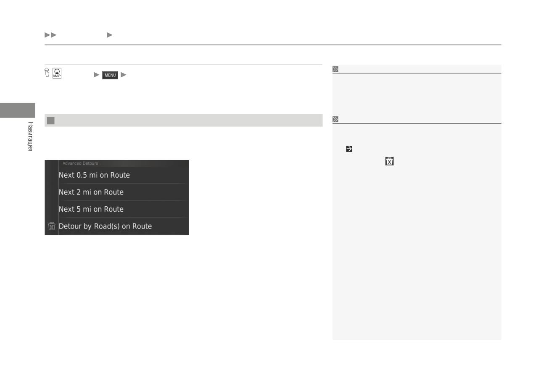The width and height of the screenshot is (546, 392).
Task: Click the trash X icon in notes panel
Action: tap(390, 161)
